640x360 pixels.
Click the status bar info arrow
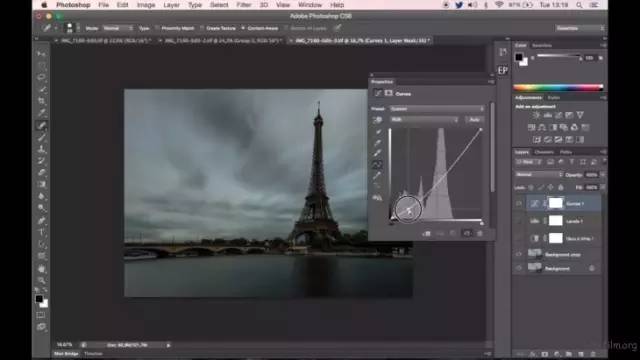point(168,345)
